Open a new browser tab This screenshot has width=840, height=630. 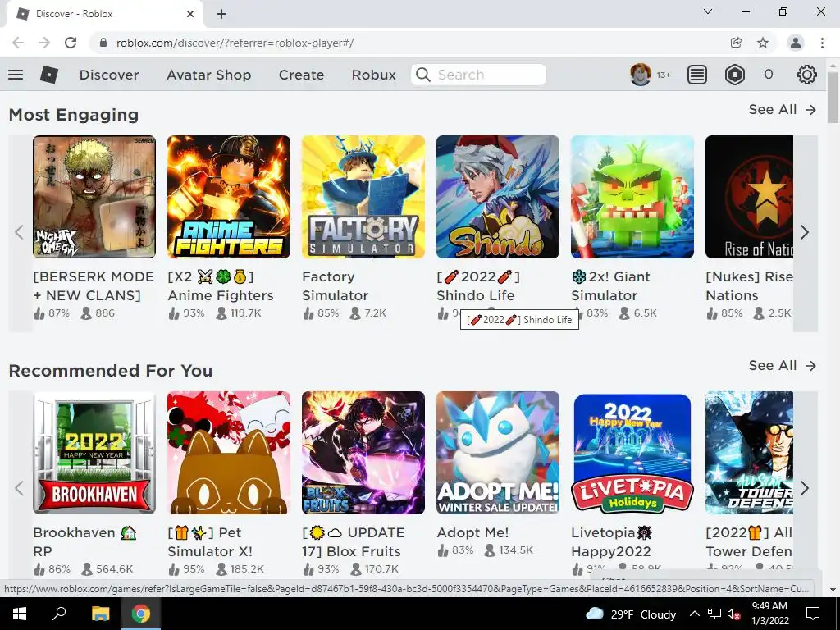coord(221,14)
